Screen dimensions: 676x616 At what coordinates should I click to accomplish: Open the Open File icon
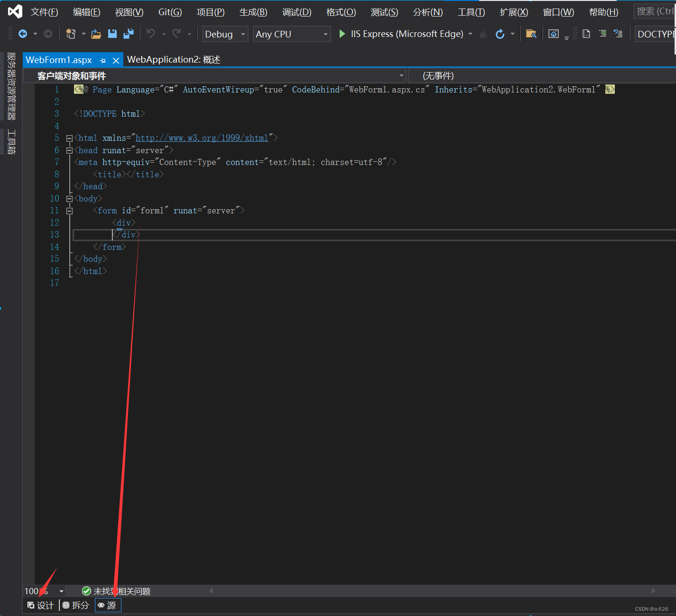coord(96,34)
